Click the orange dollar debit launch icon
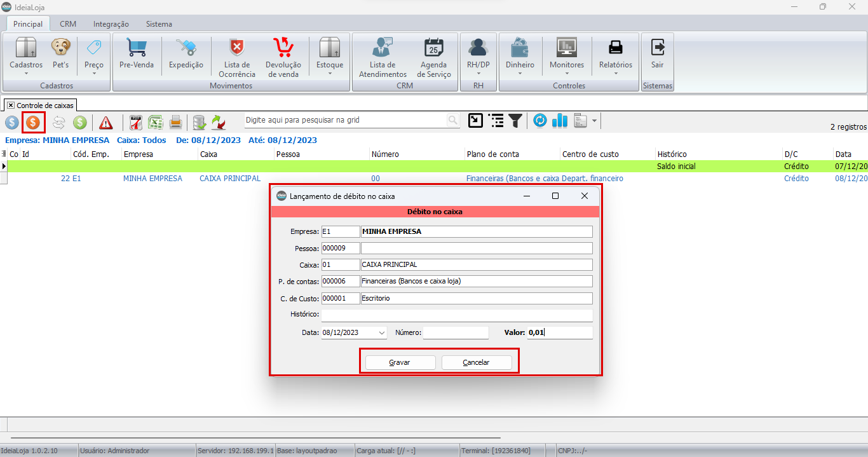The height and width of the screenshot is (457, 868). coord(32,122)
